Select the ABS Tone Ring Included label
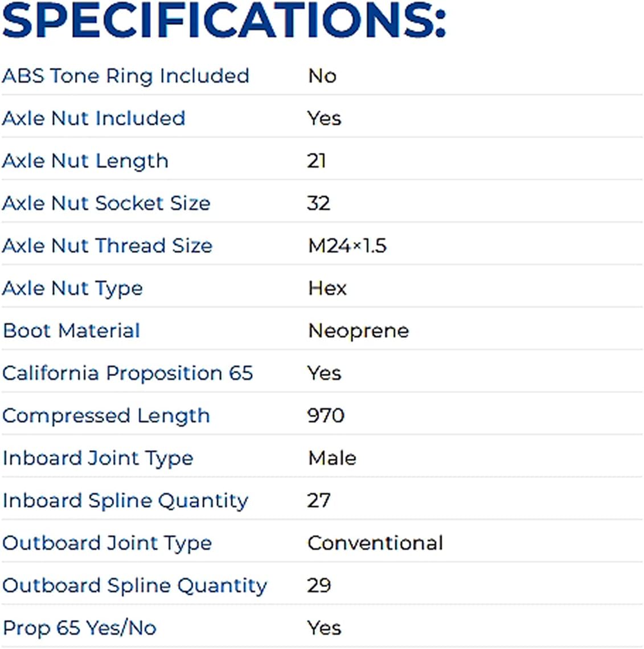 126,76
